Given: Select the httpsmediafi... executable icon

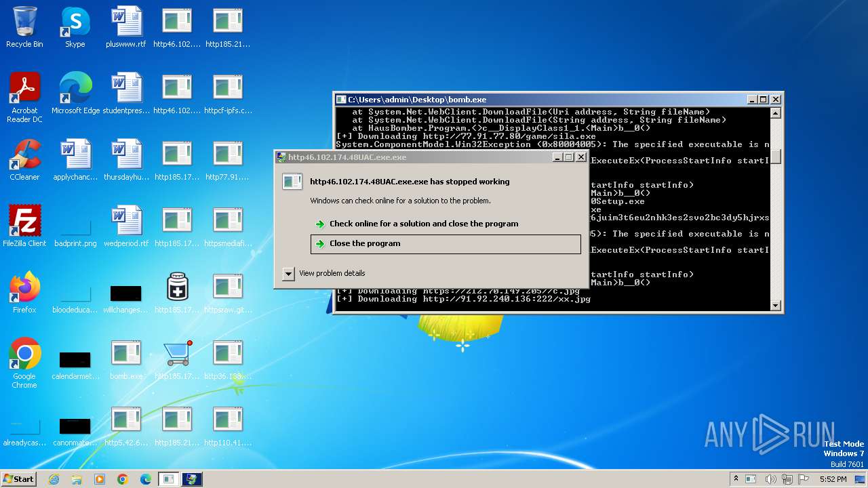Looking at the screenshot, I should tap(228, 227).
